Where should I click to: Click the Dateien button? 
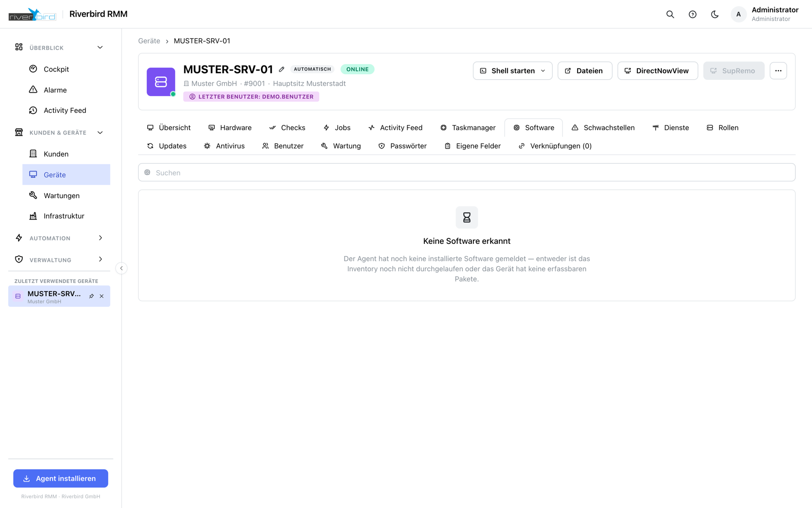(x=585, y=71)
